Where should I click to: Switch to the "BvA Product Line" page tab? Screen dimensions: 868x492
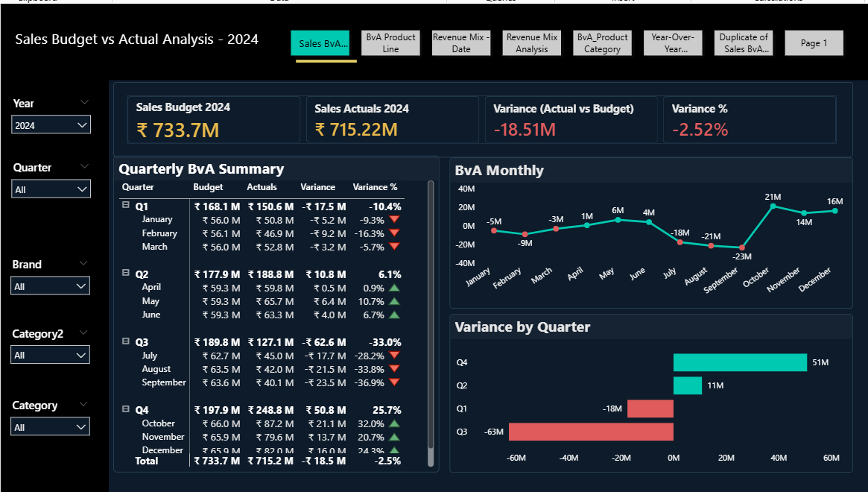click(x=390, y=42)
